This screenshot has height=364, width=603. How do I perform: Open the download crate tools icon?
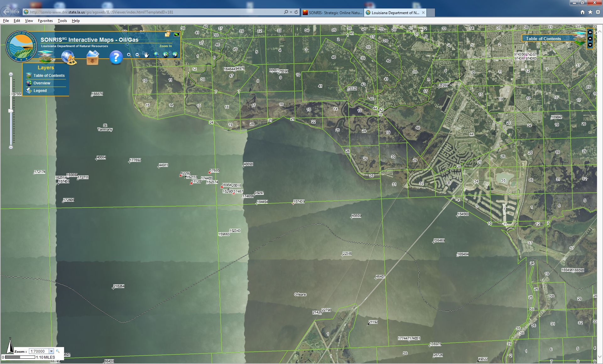point(93,57)
